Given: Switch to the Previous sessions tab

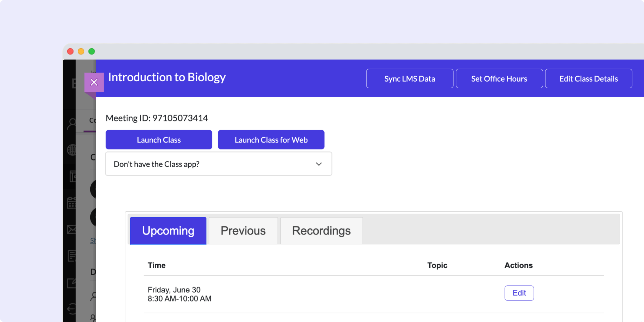Looking at the screenshot, I should click(x=243, y=231).
